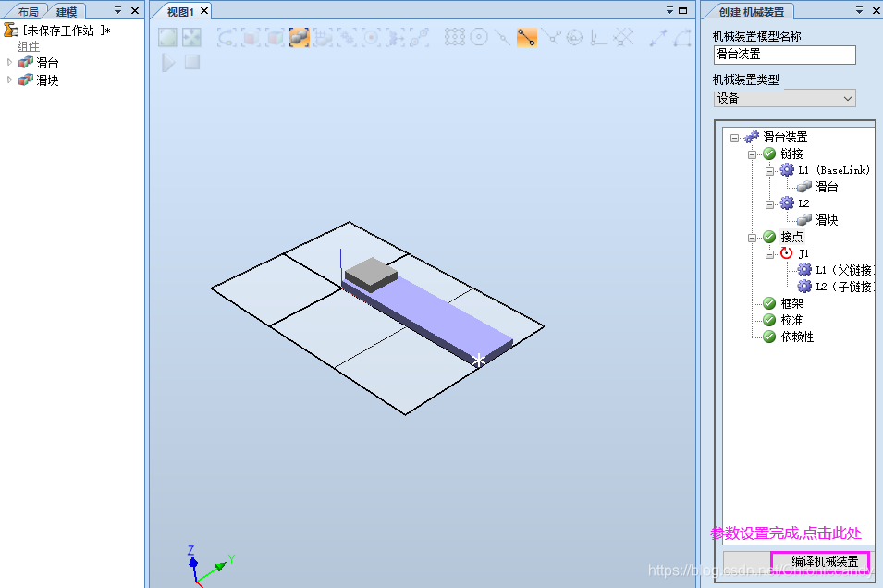883x588 pixels.
Task: Select the L1 (BaseLink) gear icon
Action: tap(787, 170)
